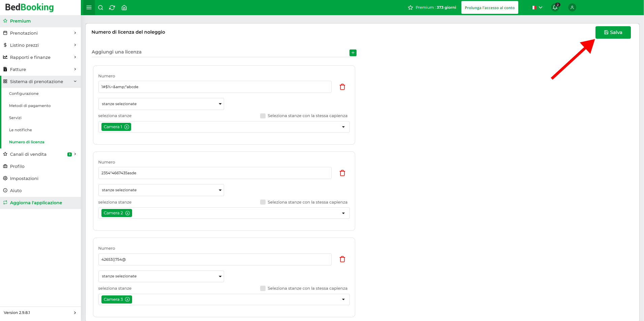
Task: Open Impostazioni sidebar item
Action: point(40,178)
